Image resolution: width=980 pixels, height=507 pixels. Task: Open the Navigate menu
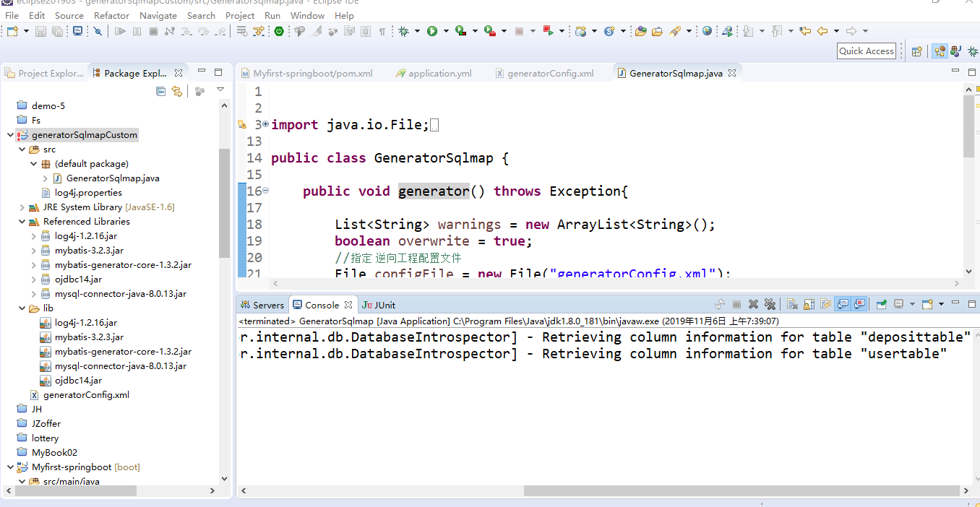pyautogui.click(x=158, y=15)
